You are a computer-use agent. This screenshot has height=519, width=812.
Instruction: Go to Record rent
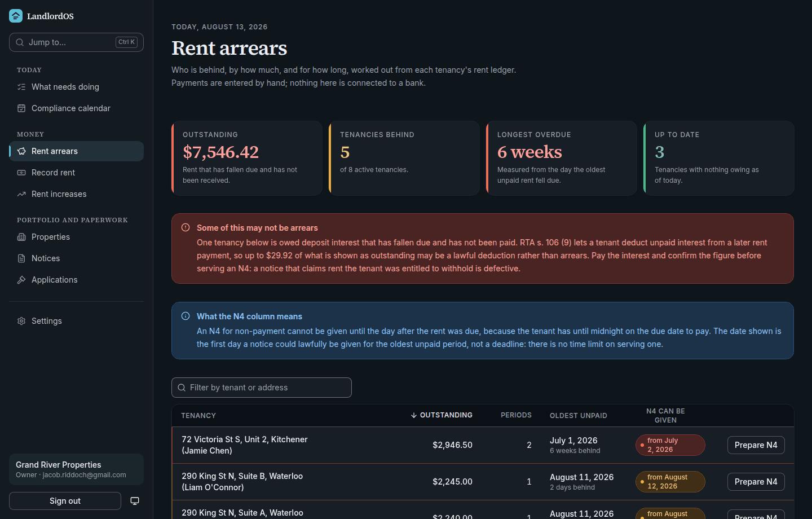click(76, 173)
